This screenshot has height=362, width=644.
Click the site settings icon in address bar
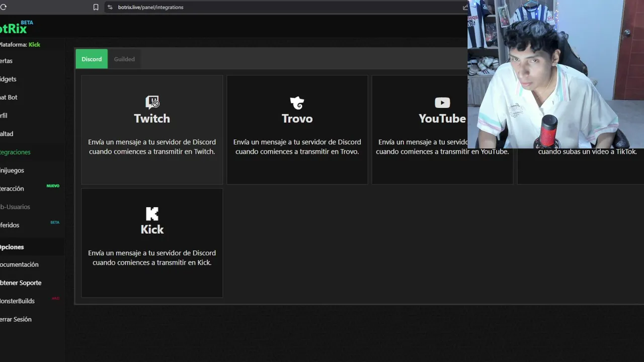(110, 7)
